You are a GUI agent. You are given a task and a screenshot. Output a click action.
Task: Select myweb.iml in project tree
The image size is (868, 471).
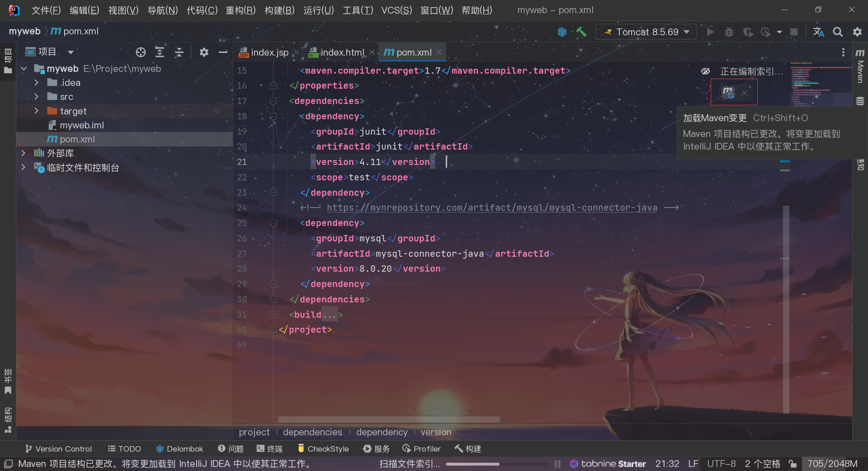pyautogui.click(x=81, y=125)
